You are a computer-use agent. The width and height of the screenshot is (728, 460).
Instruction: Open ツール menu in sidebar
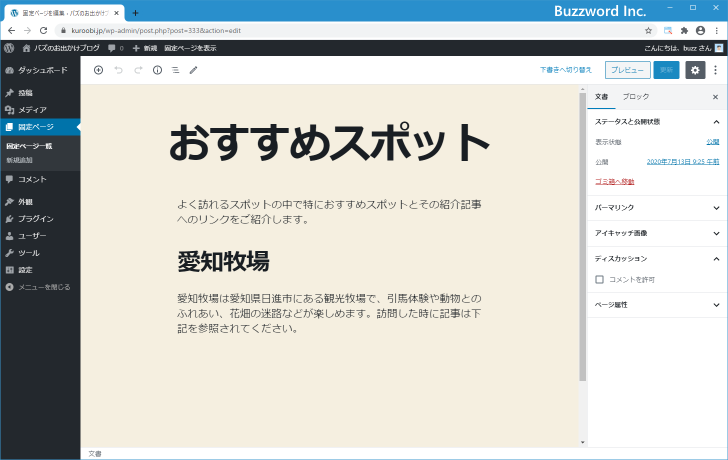[x=40, y=253]
